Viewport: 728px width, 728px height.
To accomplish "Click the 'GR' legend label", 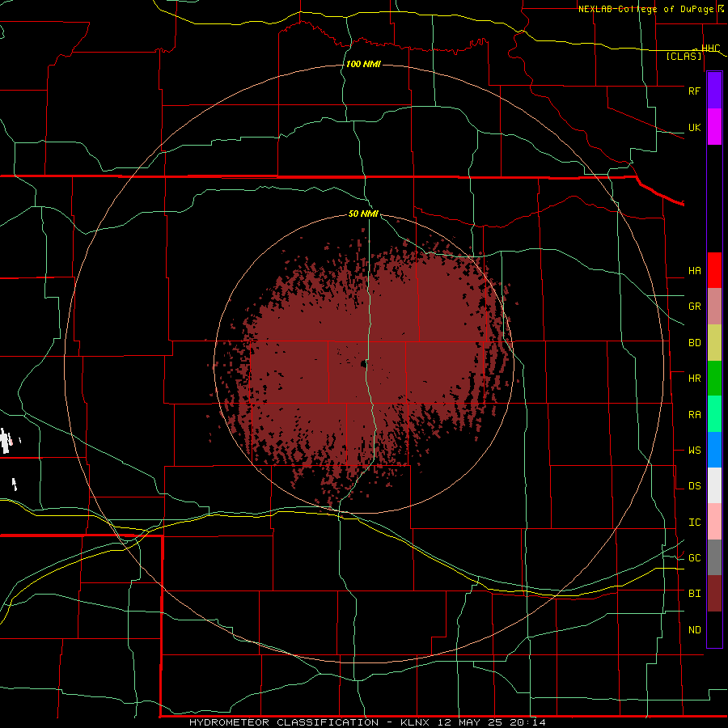I will point(694,307).
